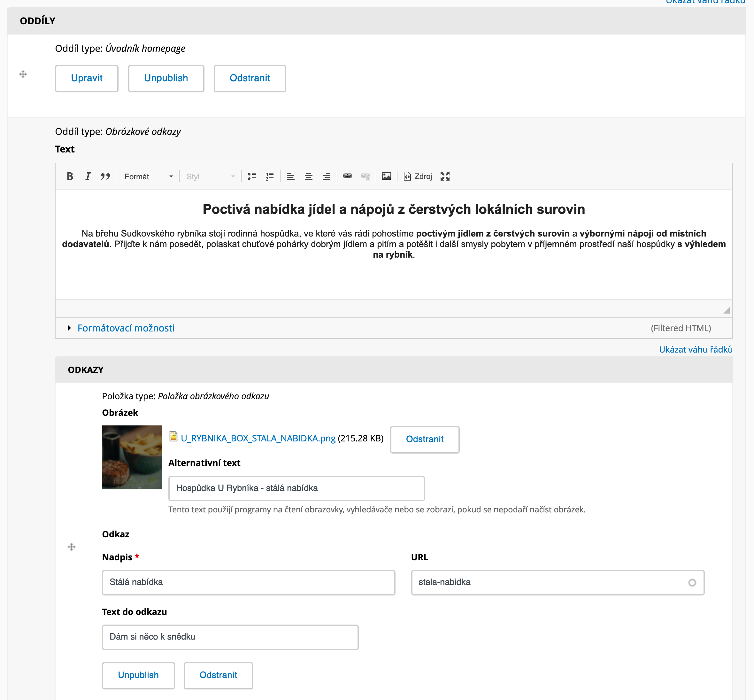The height and width of the screenshot is (700, 754).
Task: Insert an image into the text
Action: click(x=387, y=176)
